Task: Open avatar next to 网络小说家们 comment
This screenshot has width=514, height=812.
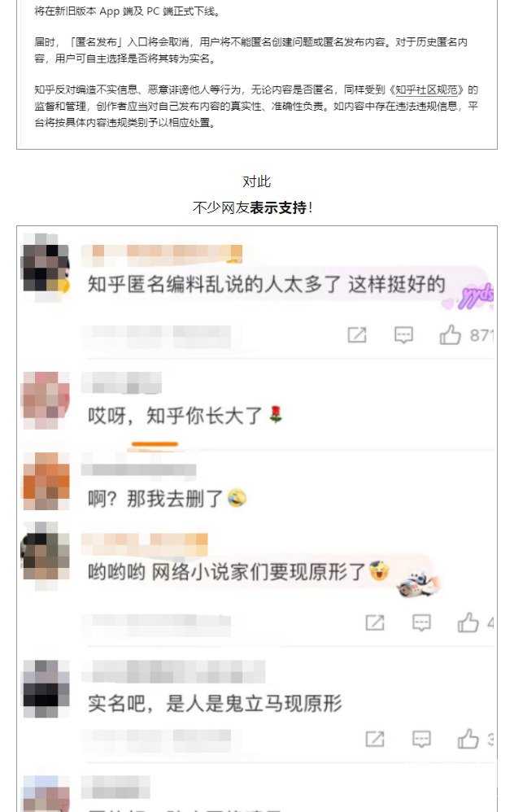Action: point(45,557)
